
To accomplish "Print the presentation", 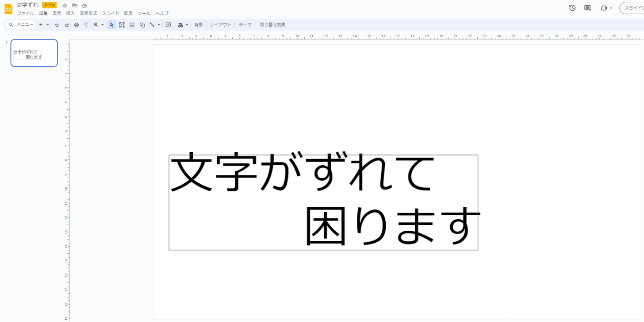I will [x=76, y=25].
